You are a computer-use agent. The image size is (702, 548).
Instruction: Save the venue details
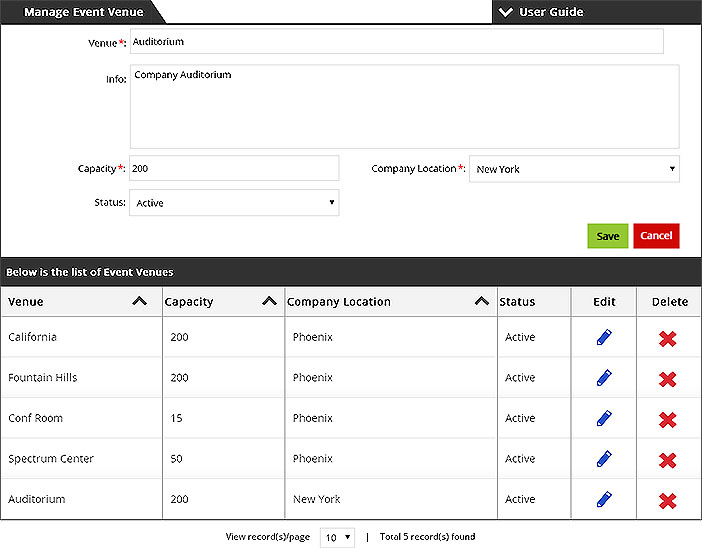click(x=608, y=236)
